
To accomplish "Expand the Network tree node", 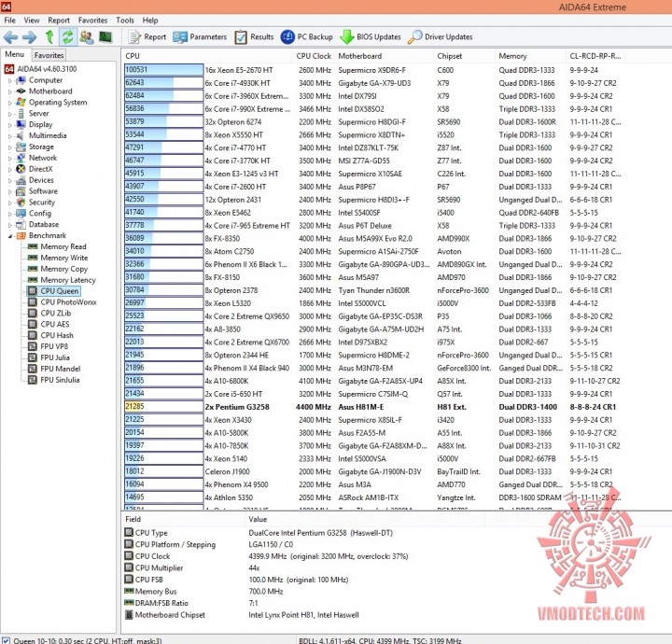I will click(10, 158).
